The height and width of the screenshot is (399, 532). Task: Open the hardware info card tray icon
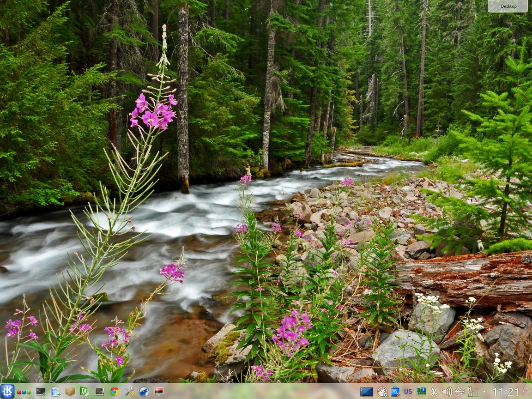click(421, 392)
